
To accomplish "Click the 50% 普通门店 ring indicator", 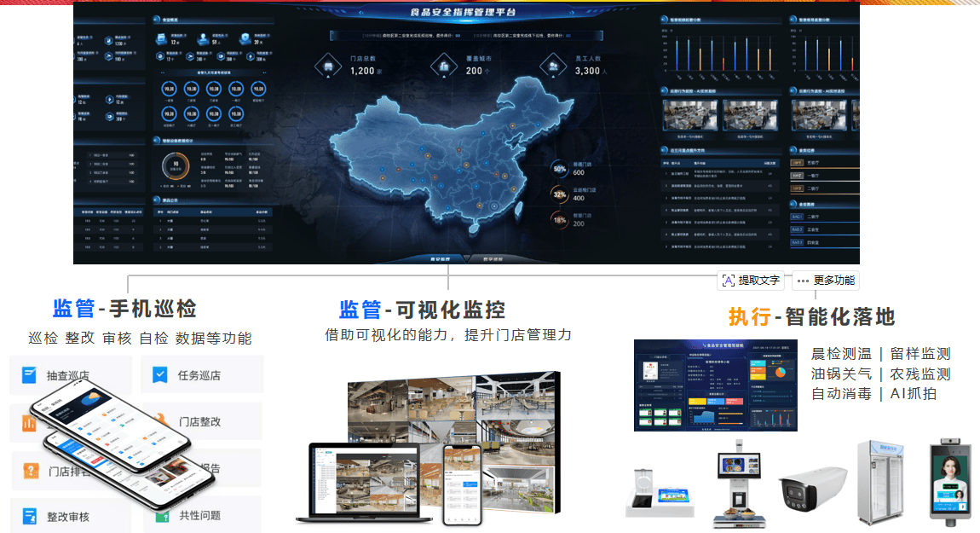I will (560, 169).
